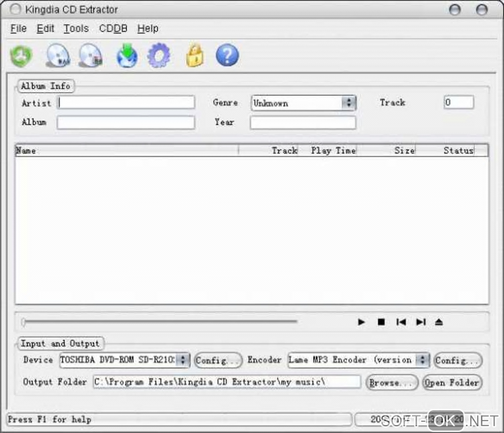Stop playback with the Stop button

pyautogui.click(x=381, y=322)
